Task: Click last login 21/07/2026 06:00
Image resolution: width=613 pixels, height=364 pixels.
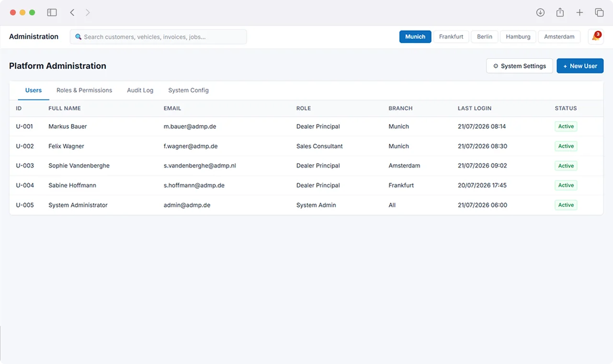Action: coord(482,205)
